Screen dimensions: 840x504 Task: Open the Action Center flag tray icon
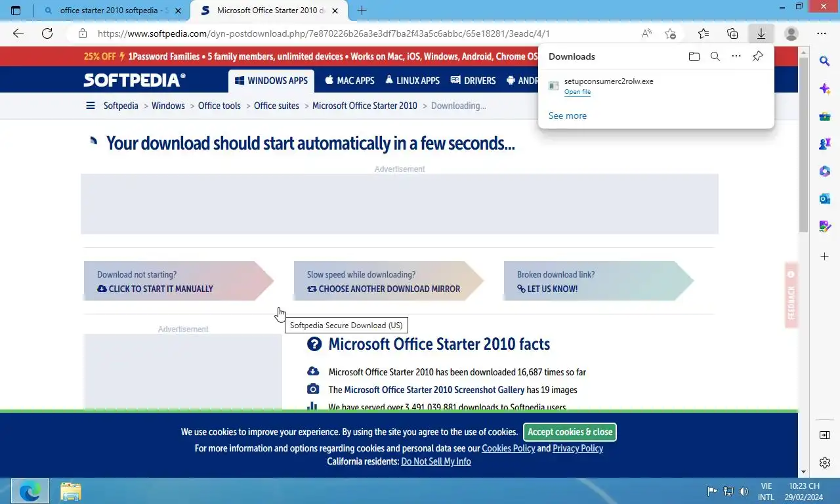click(712, 491)
